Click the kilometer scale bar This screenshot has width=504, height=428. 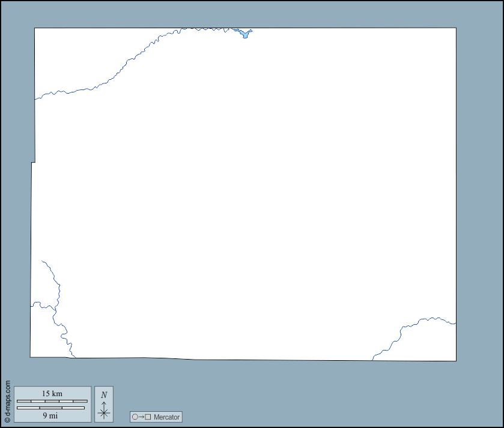click(x=52, y=401)
